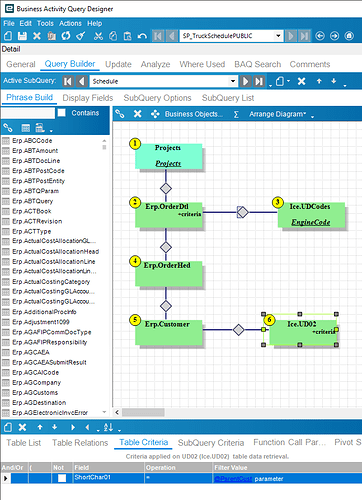Screen dimensions: 362x500
Task: Switch to the Display Fields tab
Action: click(88, 98)
